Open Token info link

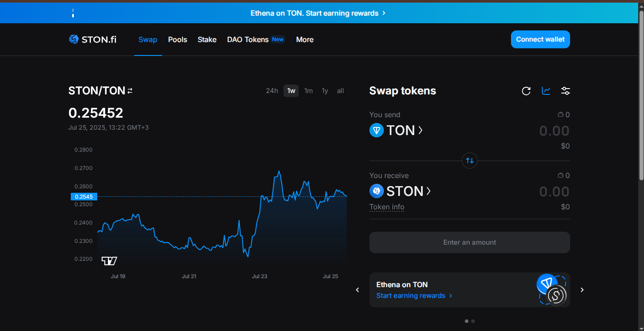tap(387, 207)
